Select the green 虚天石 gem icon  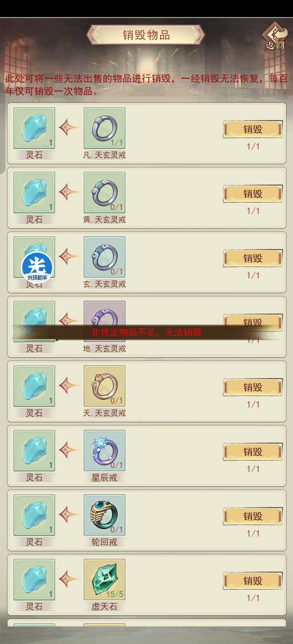click(104, 579)
